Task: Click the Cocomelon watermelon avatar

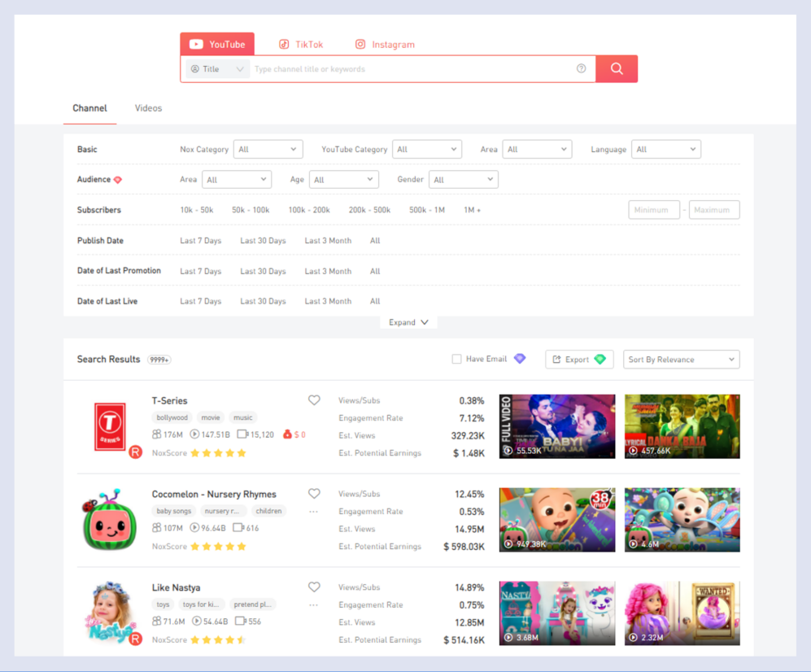Action: click(109, 519)
